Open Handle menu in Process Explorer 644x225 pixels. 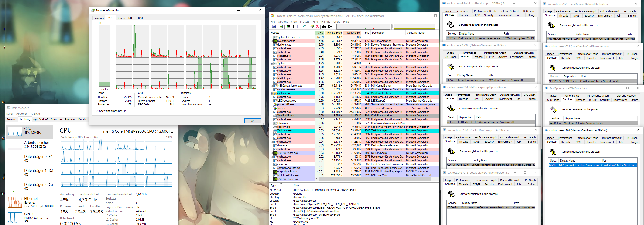tap(325, 22)
